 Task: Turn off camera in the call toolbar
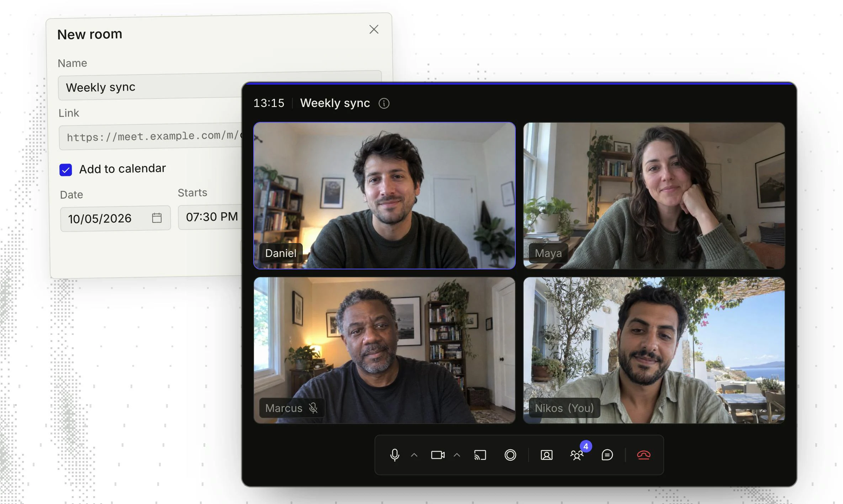pyautogui.click(x=438, y=455)
